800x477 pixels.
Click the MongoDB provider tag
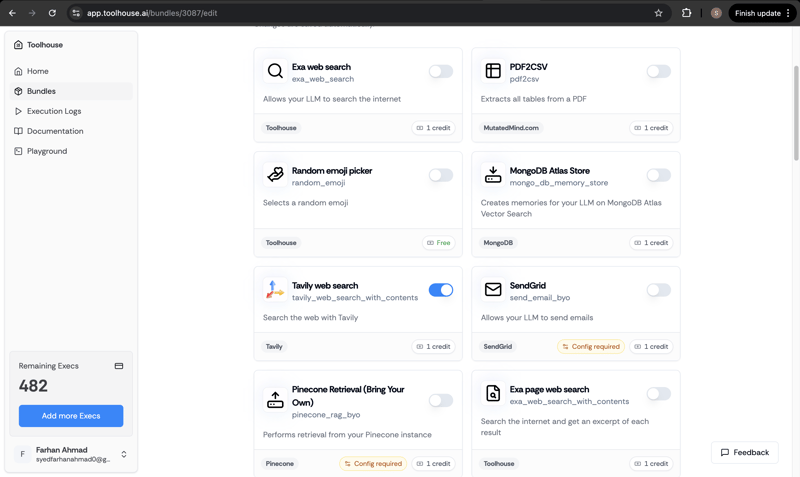point(498,243)
